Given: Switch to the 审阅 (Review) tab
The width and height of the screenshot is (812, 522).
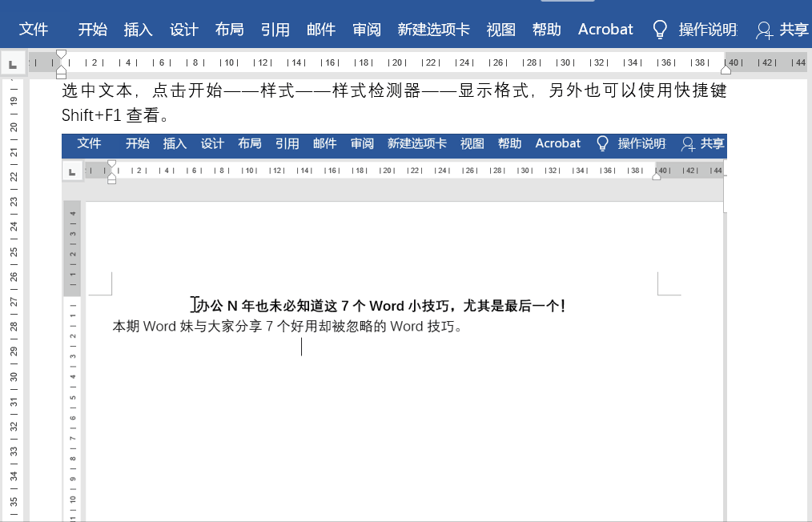Looking at the screenshot, I should [366, 29].
